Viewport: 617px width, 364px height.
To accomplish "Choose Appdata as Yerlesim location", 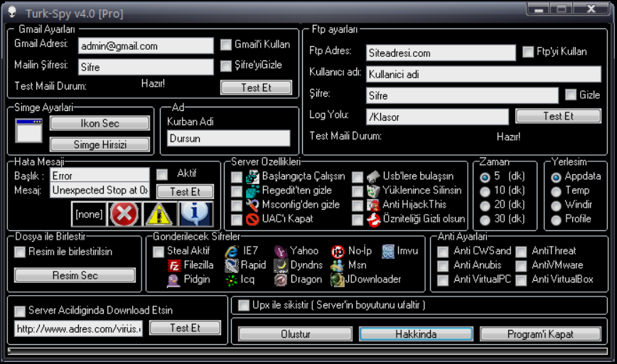I will pyautogui.click(x=556, y=178).
